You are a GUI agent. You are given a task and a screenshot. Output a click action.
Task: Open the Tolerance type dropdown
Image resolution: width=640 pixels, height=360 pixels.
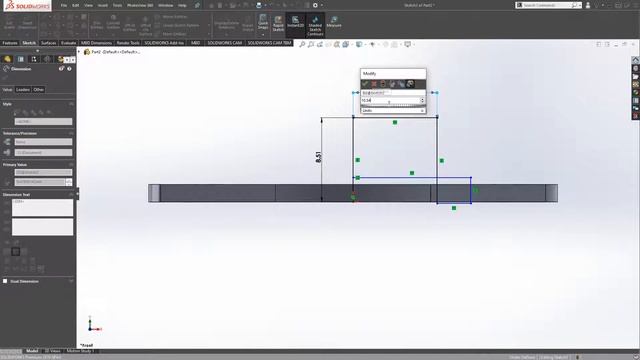point(43,142)
